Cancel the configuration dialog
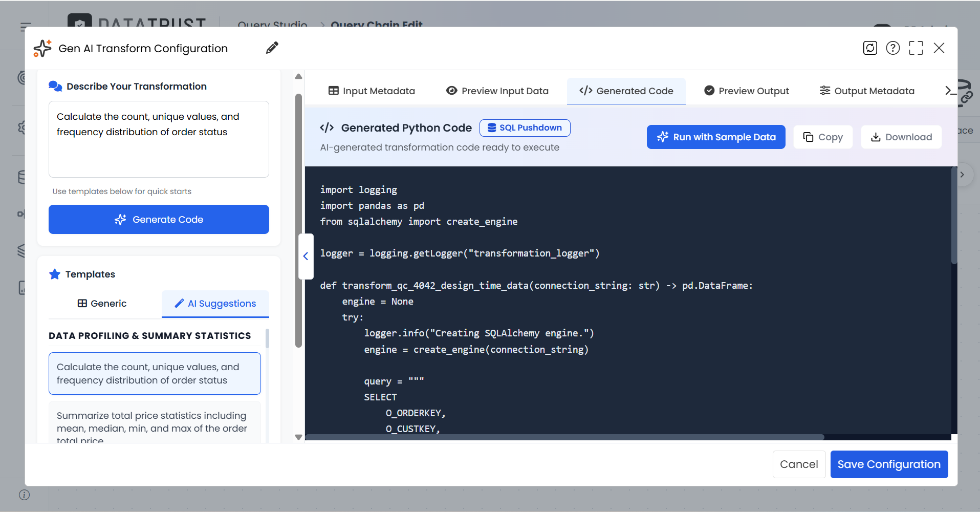 [x=799, y=464]
